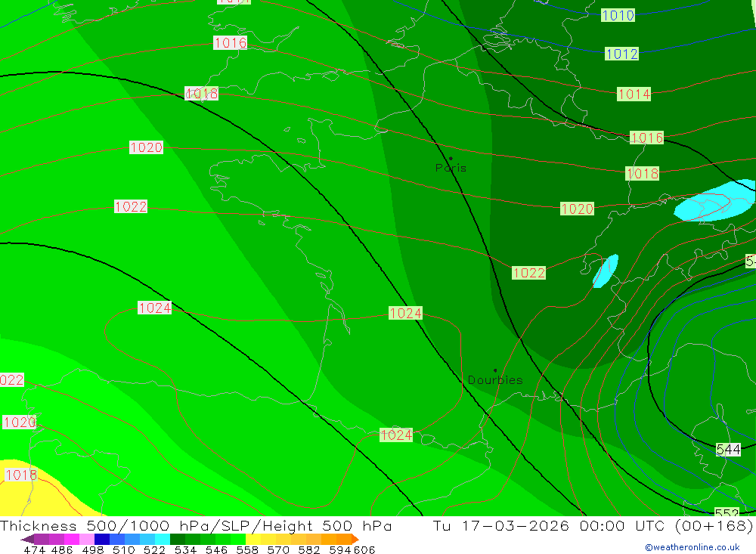Select the 552 height contour label
756x554 pixels.
pos(727,512)
